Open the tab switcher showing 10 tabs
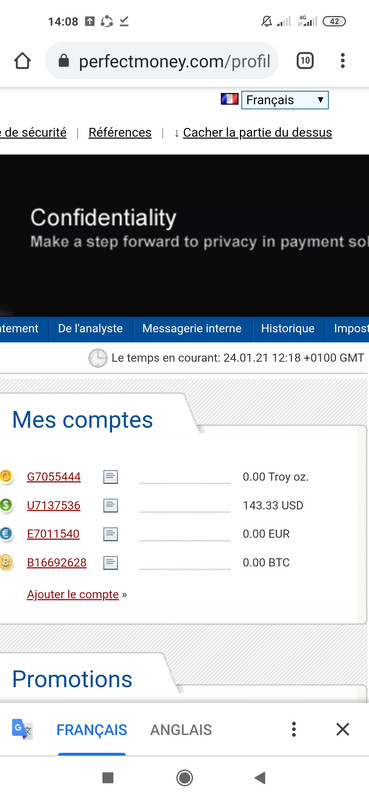369x800 pixels. 305,61
